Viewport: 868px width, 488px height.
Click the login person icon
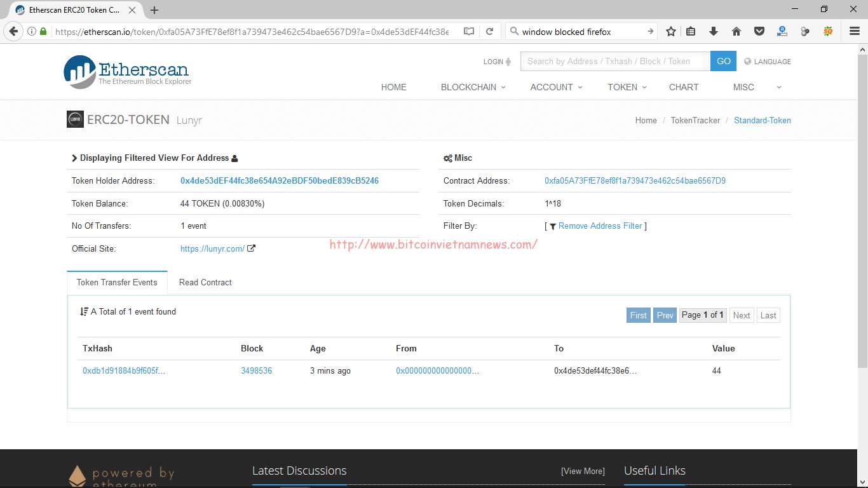[508, 62]
